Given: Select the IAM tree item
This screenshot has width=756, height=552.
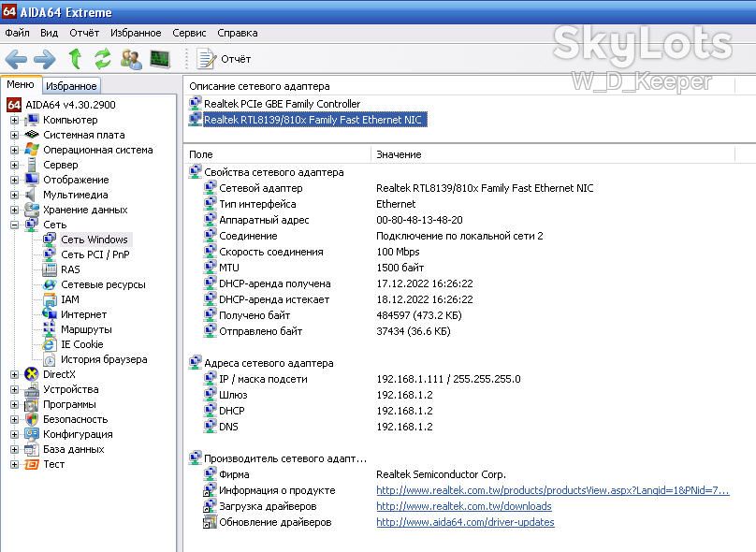Looking at the screenshot, I should 70,299.
